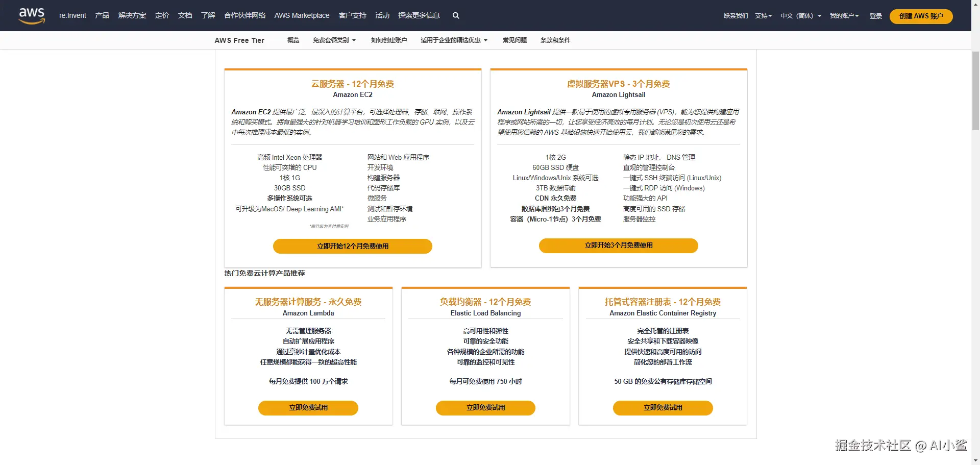Click the CDN 永久免费 text
The image size is (980, 465).
point(555,198)
